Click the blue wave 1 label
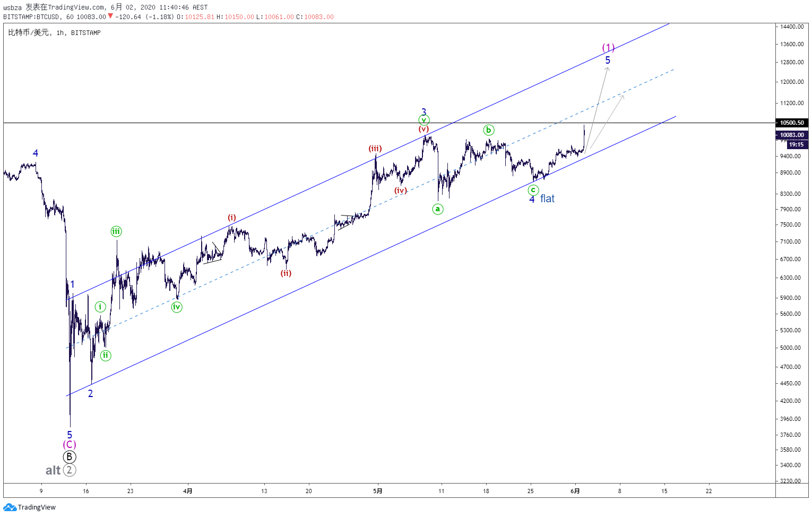812x517 pixels. (x=72, y=285)
